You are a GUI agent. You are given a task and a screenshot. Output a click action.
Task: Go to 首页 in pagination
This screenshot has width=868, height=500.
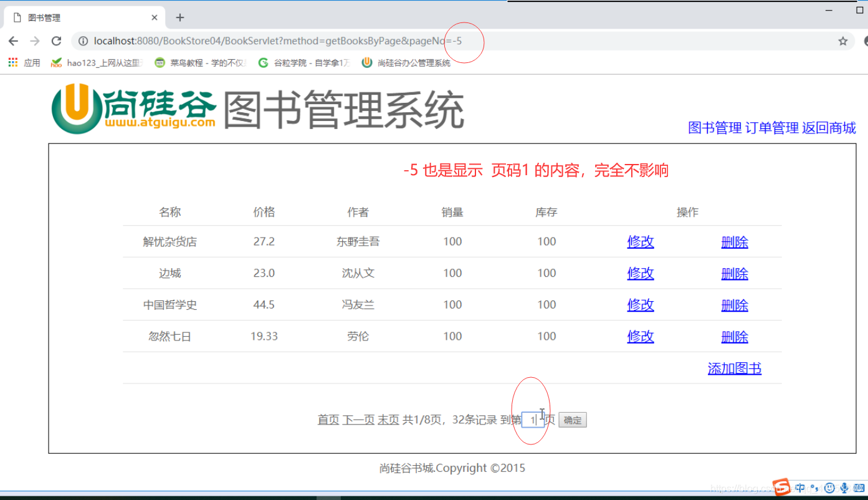click(x=328, y=420)
